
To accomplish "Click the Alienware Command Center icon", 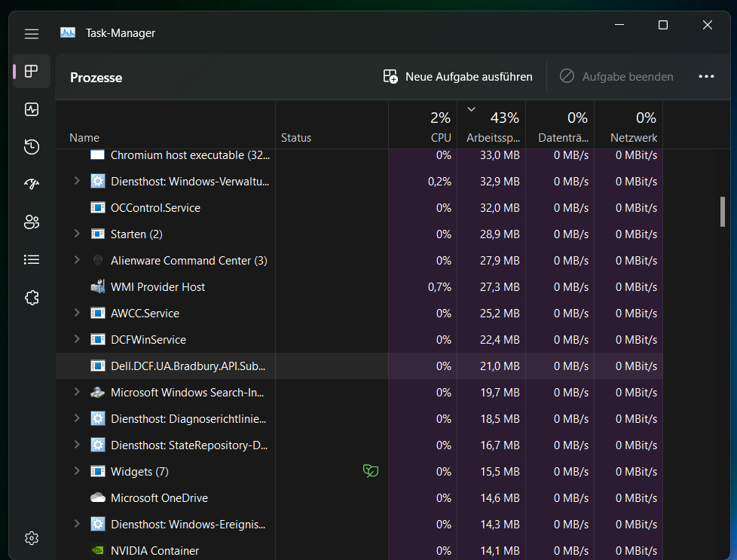I will [98, 260].
